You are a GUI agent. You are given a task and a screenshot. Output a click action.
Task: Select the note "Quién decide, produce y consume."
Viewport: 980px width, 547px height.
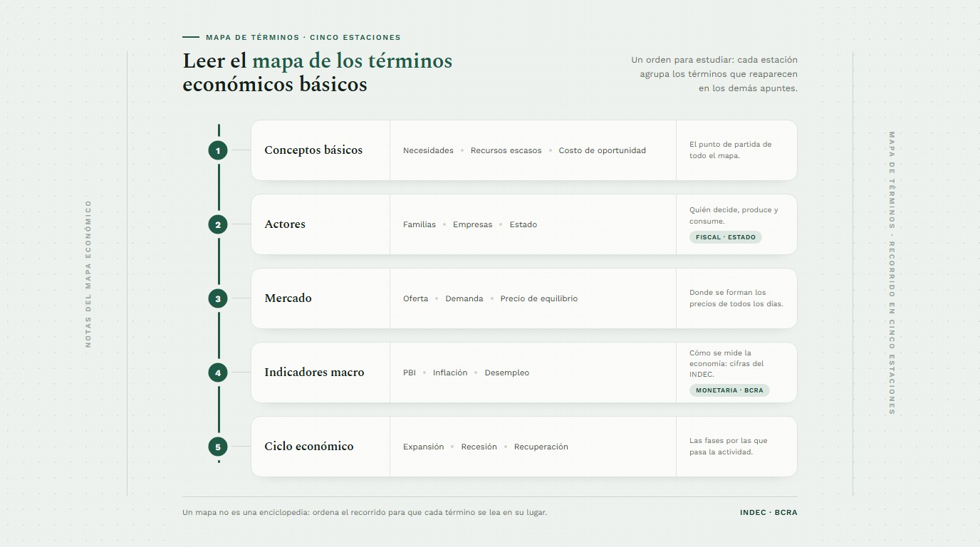click(734, 216)
